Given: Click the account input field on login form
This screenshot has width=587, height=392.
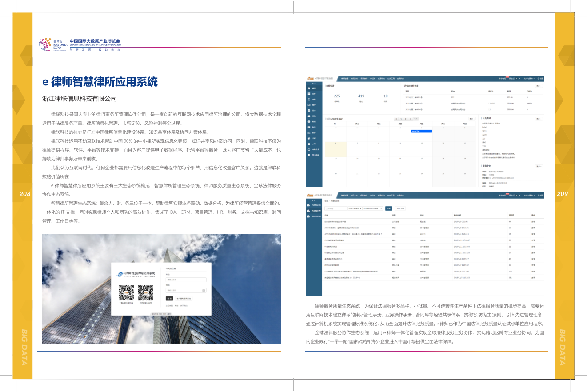Looking at the screenshot, I should pos(186,280).
